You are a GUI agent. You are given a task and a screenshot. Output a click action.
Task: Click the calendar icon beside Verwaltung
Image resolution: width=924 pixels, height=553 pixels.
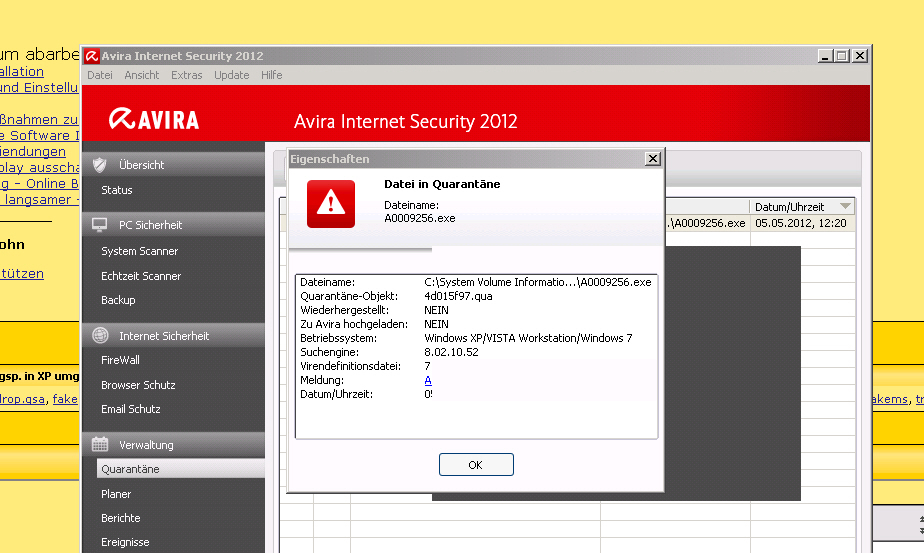coord(100,445)
